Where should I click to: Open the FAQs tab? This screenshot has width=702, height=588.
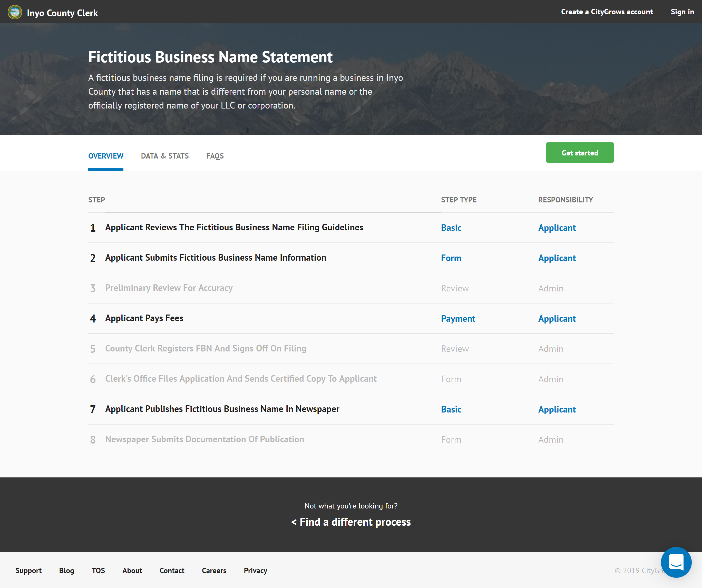(215, 156)
